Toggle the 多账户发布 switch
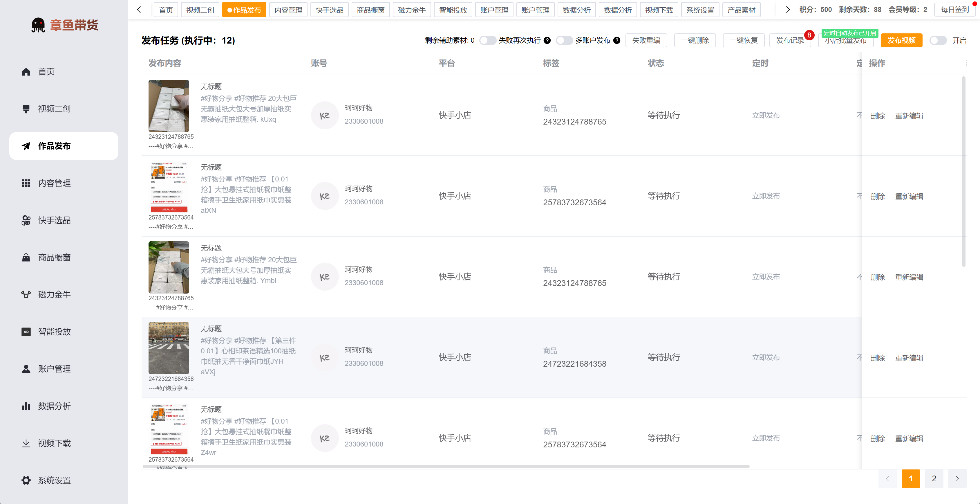Screen dimensions: 980x504 564,40
